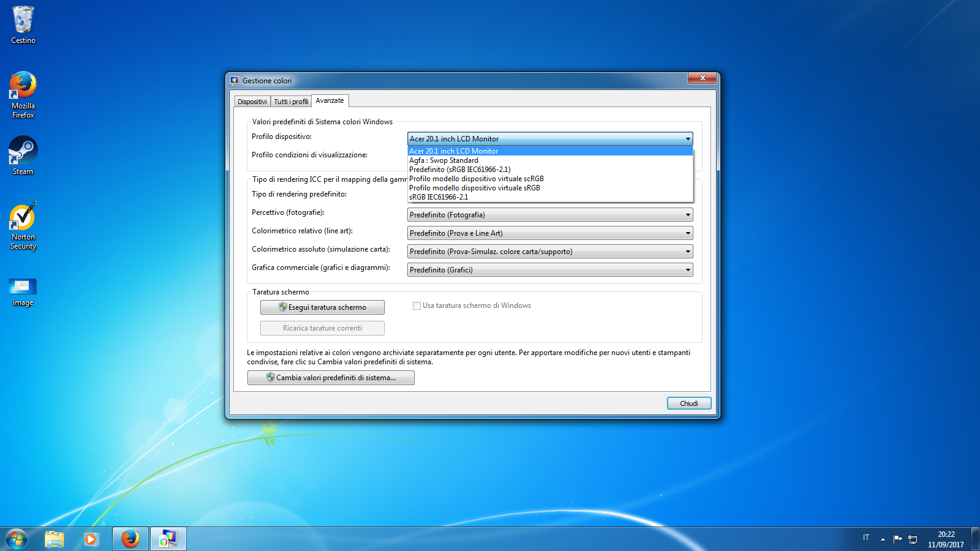This screenshot has width=980, height=551.
Task: Click the Gestione colori taskbar button
Action: pyautogui.click(x=168, y=539)
